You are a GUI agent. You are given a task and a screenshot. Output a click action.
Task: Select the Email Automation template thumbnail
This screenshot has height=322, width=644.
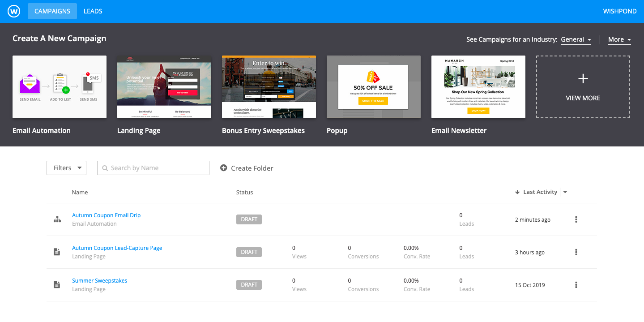[60, 87]
